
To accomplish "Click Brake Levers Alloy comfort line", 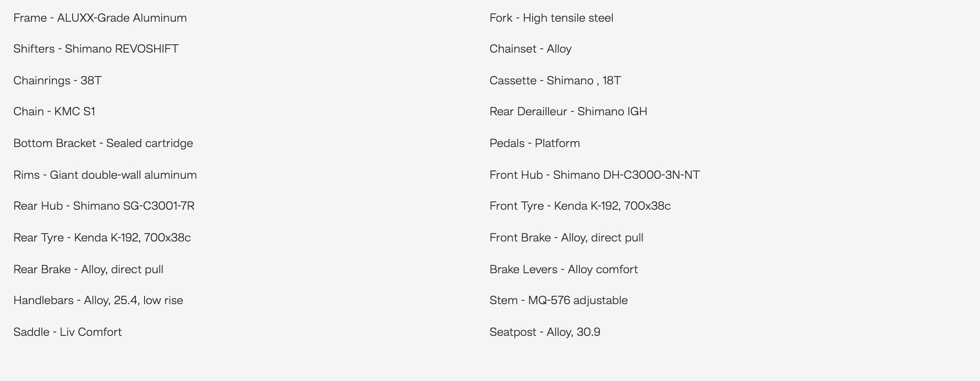I will [564, 269].
